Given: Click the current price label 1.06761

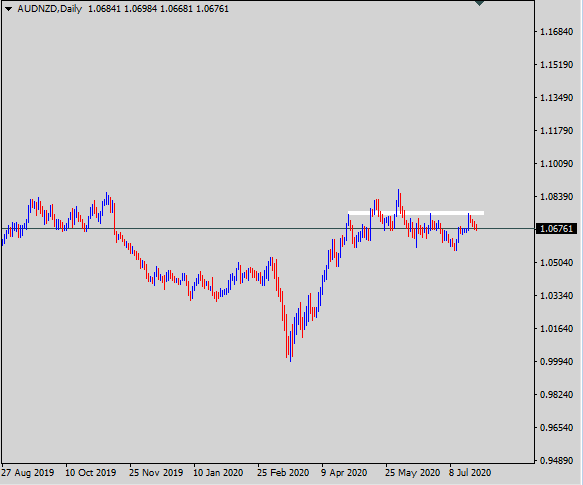Looking at the screenshot, I should coord(556,228).
